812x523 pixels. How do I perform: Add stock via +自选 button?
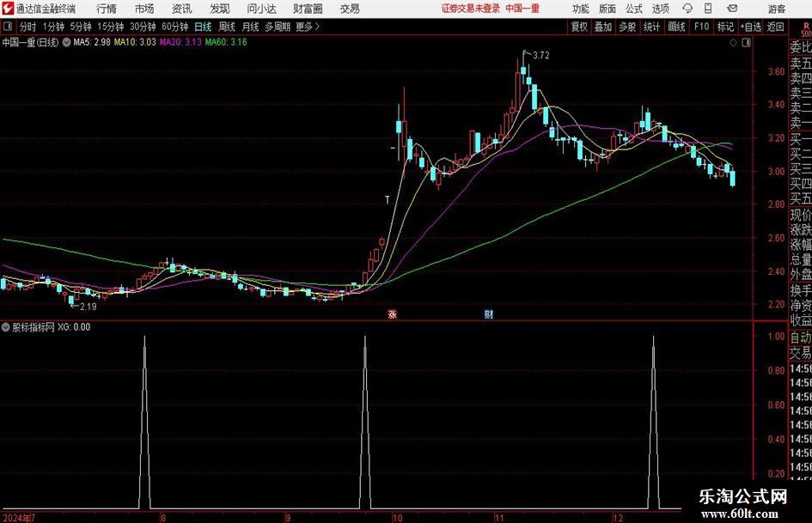point(751,27)
